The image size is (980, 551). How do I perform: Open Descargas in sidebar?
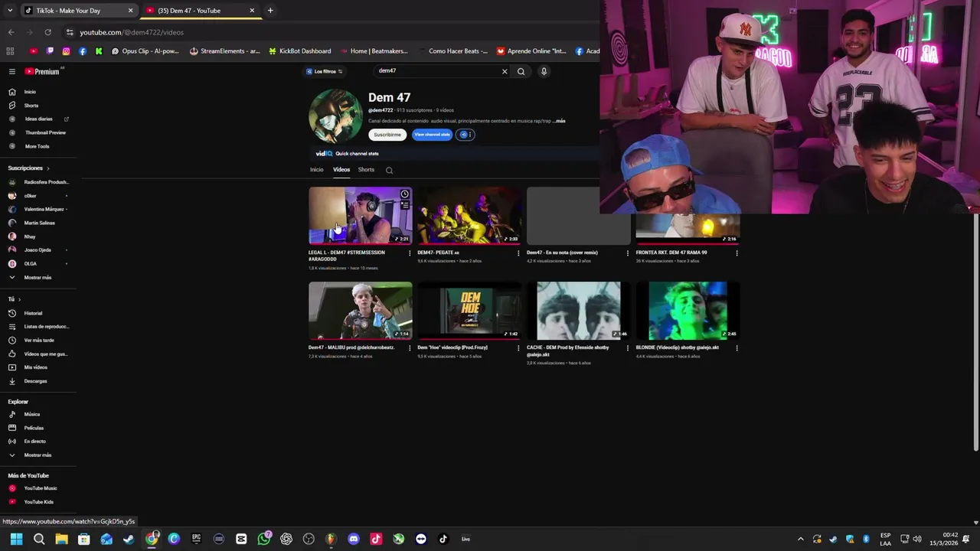(x=35, y=381)
